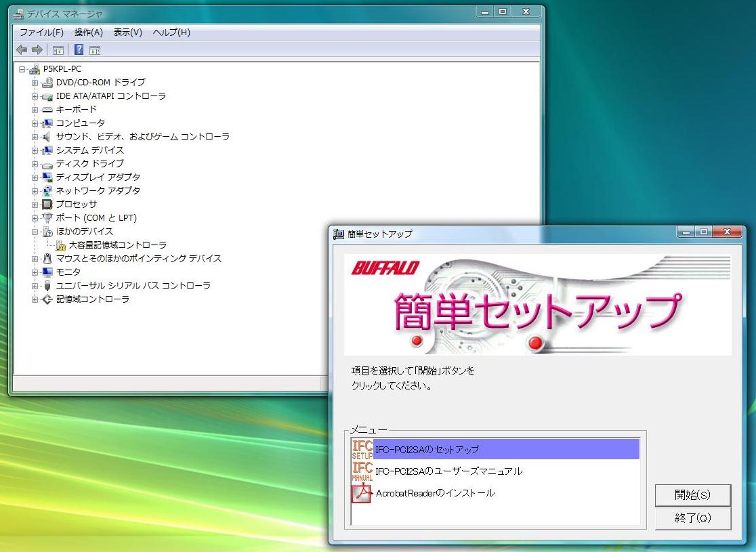The image size is (756, 552).
Task: Select the プロセッサ chip icon
Action: [x=47, y=205]
